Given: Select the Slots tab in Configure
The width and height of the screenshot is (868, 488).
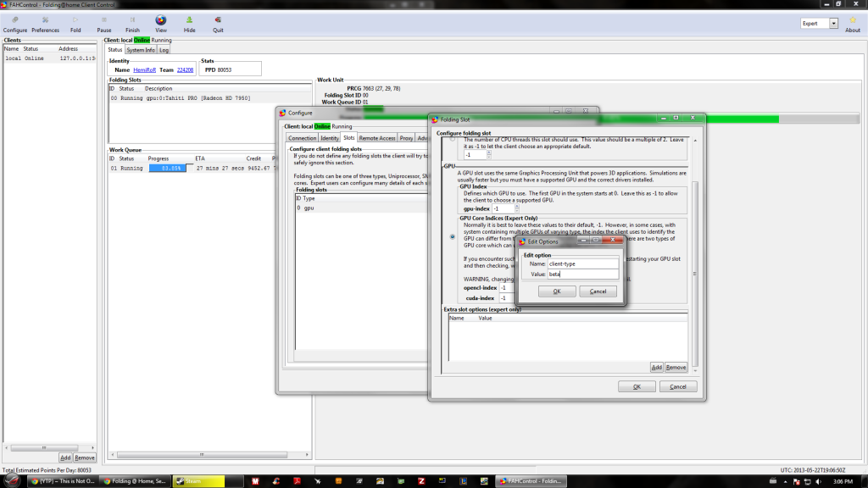Looking at the screenshot, I should [x=348, y=138].
